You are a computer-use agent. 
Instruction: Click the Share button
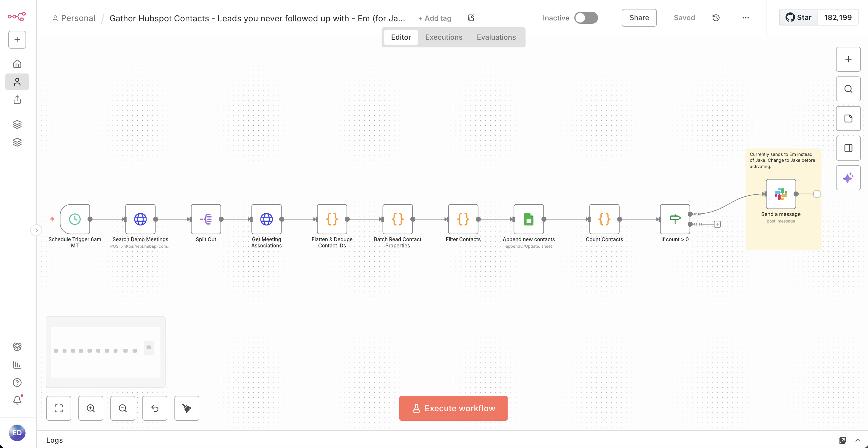(x=638, y=17)
